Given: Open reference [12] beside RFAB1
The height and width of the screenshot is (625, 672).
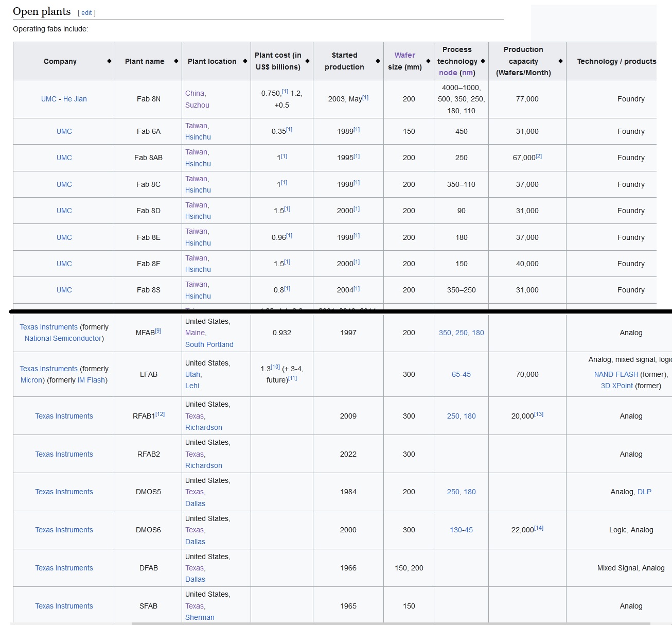Looking at the screenshot, I should [x=160, y=414].
